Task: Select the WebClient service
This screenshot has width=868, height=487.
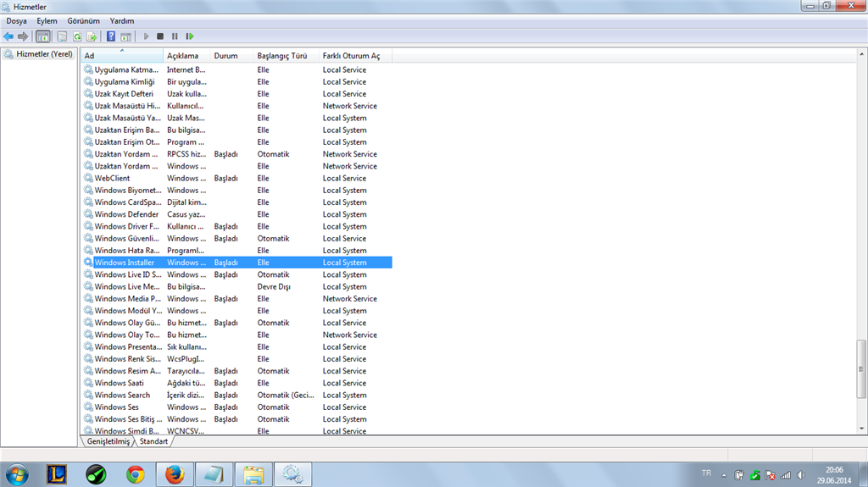Action: point(112,178)
